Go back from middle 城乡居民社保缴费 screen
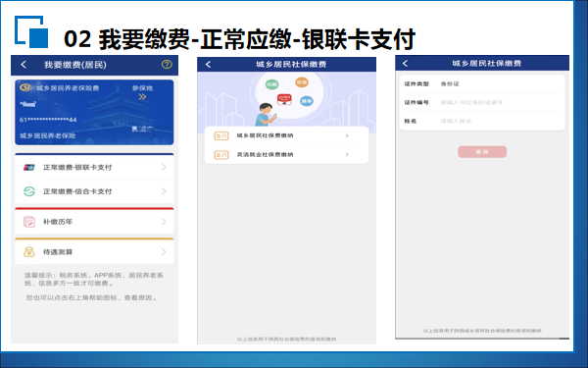This screenshot has width=588, height=368. 208,64
